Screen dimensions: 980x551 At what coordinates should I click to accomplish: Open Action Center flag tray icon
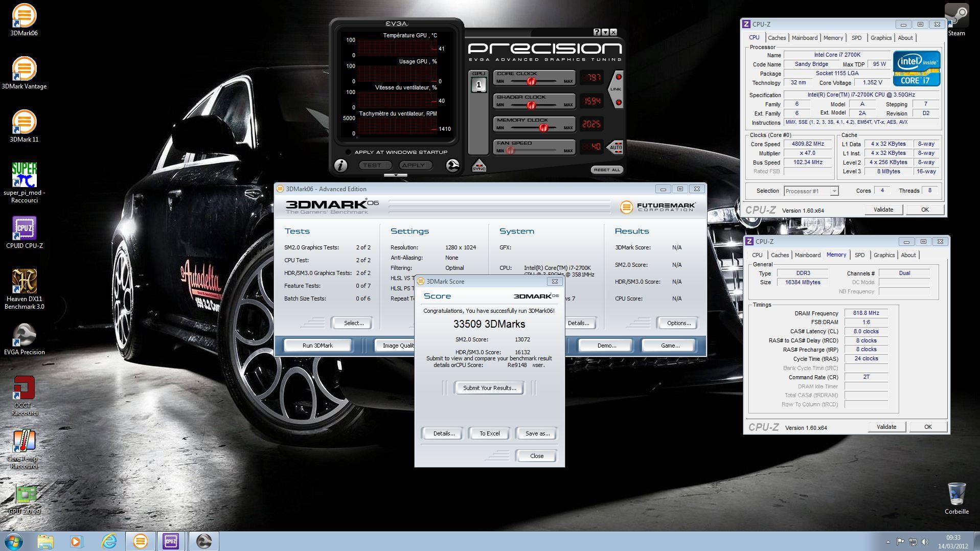(901, 541)
